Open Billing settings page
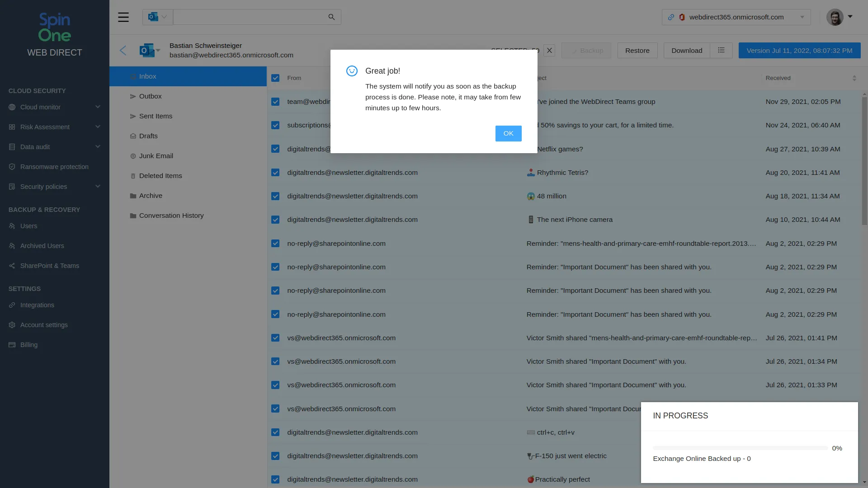The image size is (868, 488). tap(28, 345)
